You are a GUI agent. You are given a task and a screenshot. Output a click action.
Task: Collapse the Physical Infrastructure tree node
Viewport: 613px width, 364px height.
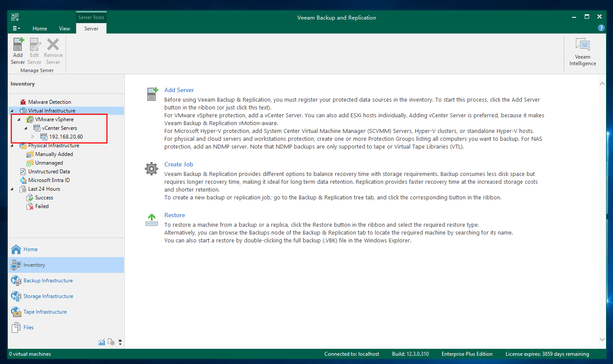pyautogui.click(x=12, y=146)
